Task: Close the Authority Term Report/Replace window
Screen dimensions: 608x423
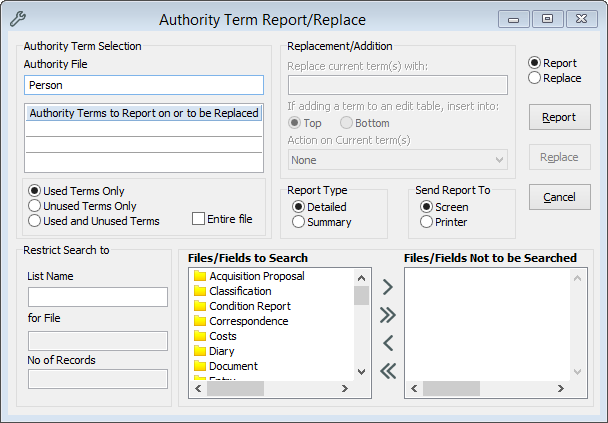Action: 582,19
